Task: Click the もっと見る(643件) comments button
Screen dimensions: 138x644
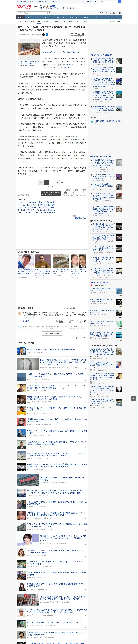Action: pos(52,333)
